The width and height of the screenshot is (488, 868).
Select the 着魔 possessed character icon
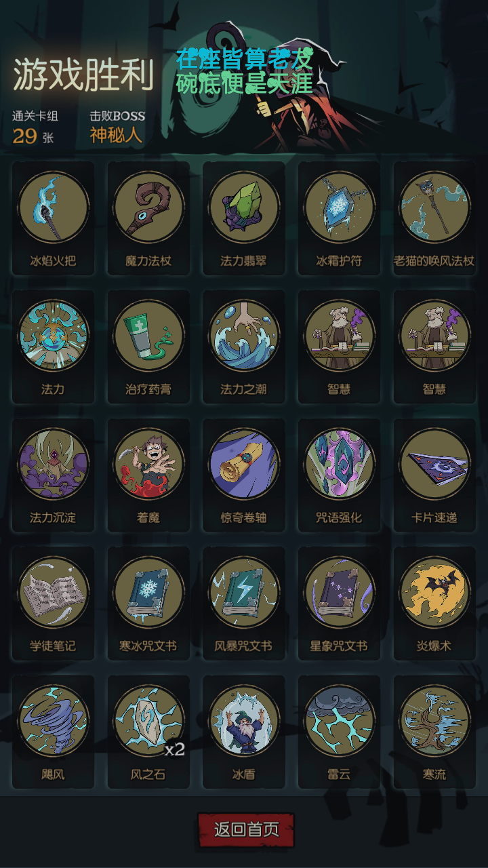(148, 464)
